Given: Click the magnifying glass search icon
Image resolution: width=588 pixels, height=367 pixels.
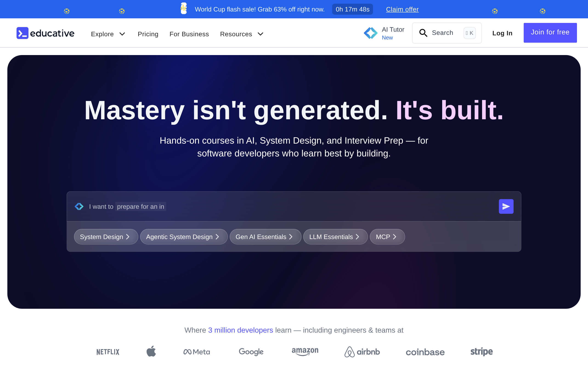Looking at the screenshot, I should click(423, 33).
